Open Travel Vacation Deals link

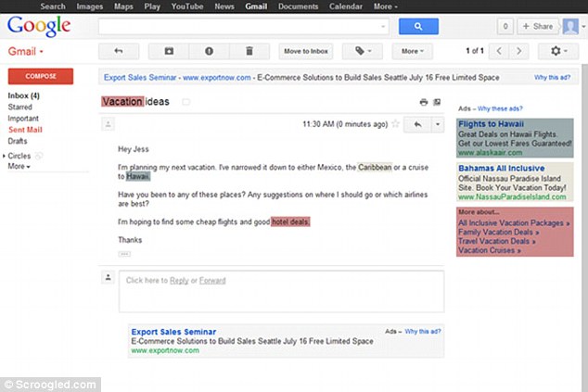(x=496, y=241)
